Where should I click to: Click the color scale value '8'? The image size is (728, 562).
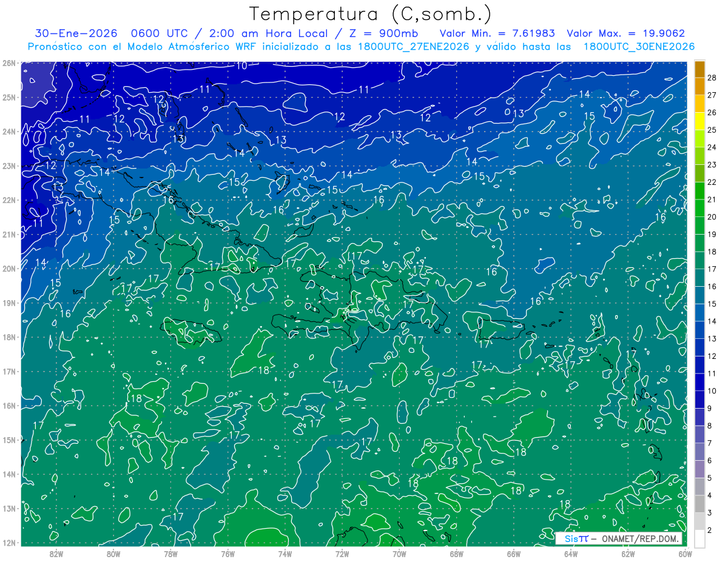click(x=710, y=426)
